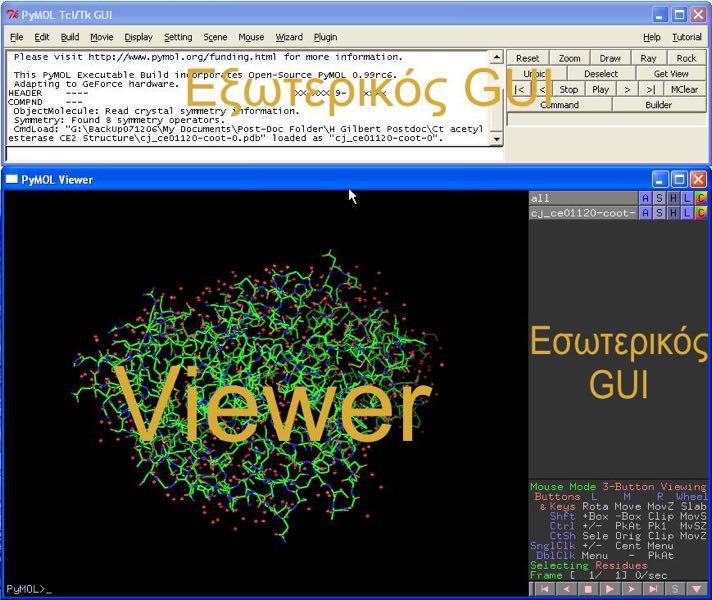Viewport: 712px width, 600px height.
Task: Step back one frame in viewer controls
Action: (566, 589)
